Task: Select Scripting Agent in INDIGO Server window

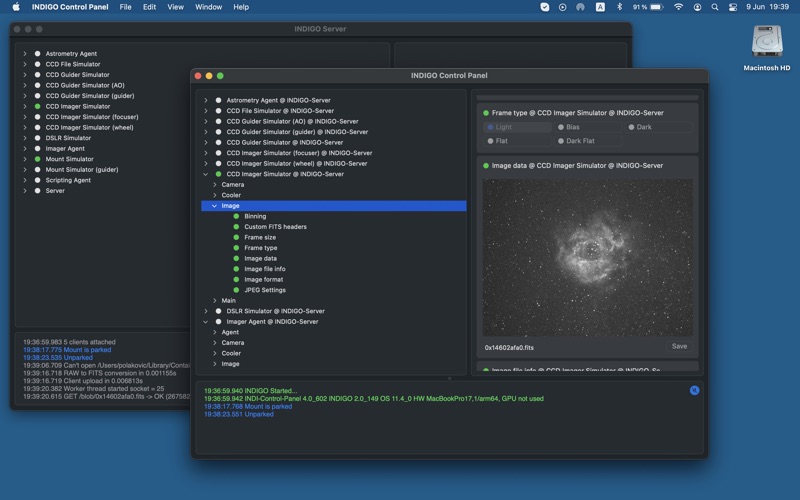Action: point(68,180)
